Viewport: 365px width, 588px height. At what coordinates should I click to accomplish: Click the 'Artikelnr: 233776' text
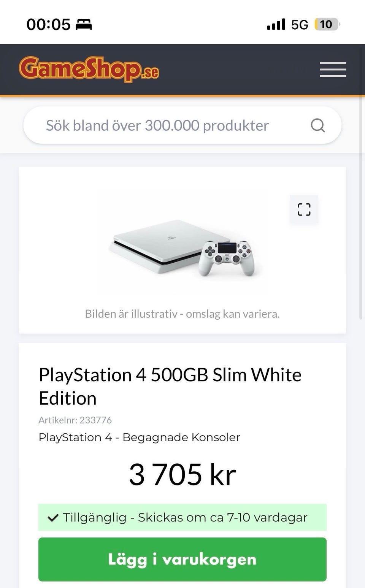tap(75, 420)
